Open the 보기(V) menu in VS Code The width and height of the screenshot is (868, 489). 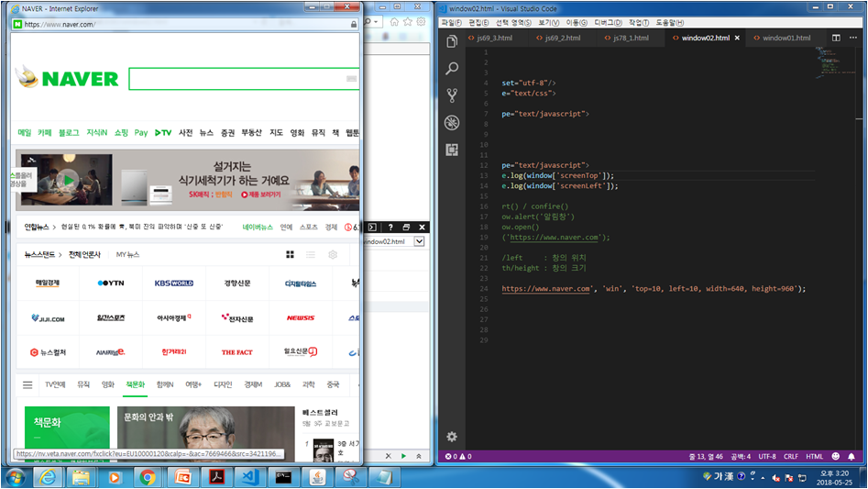point(549,23)
